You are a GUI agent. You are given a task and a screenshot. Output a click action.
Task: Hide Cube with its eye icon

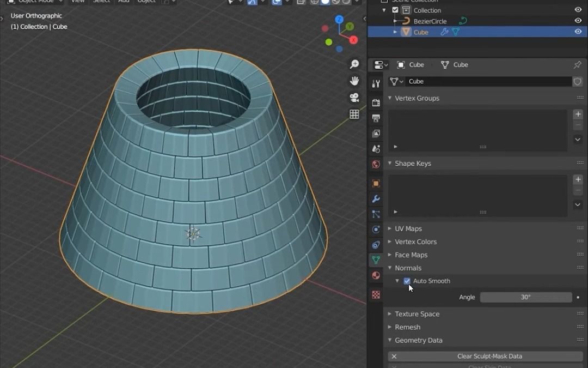point(578,32)
